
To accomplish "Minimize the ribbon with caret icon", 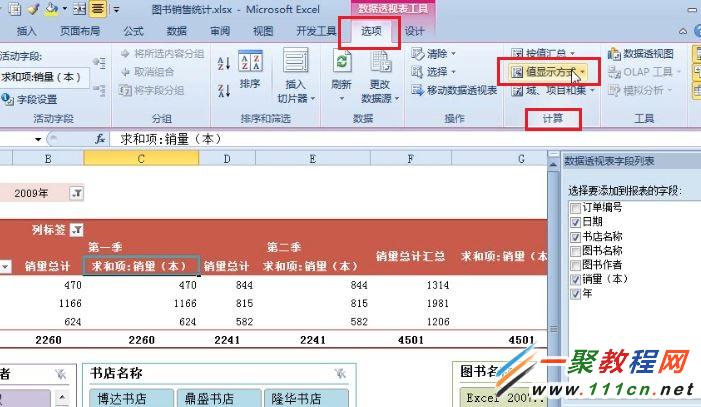I will coord(683,31).
